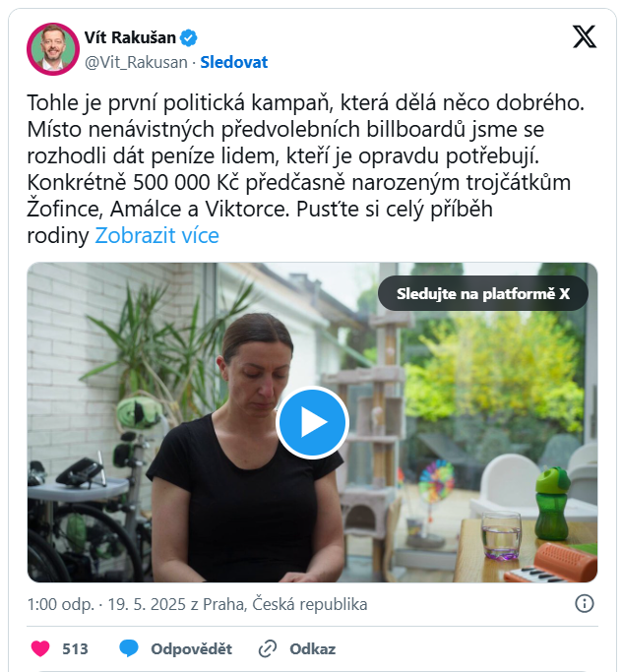Expand tweet with Zobrazit více
This screenshot has width=622, height=672.
click(x=156, y=235)
